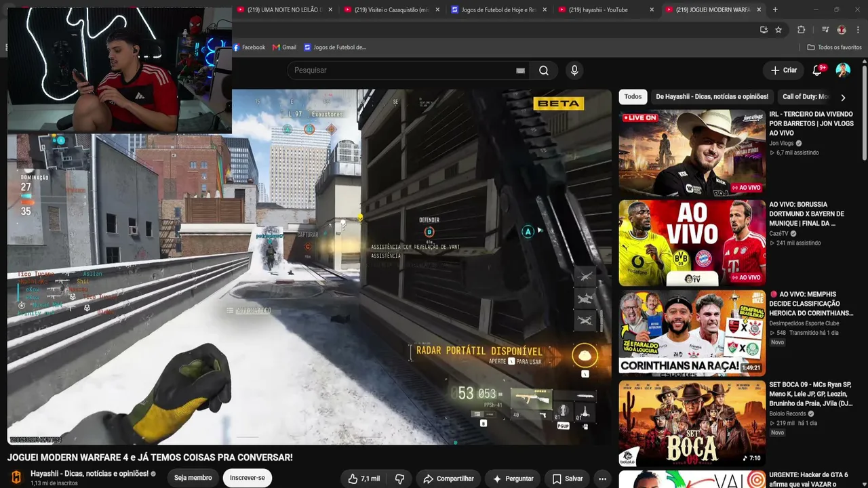This screenshot has width=868, height=488.
Task: Like the video (7,1 mil)
Action: click(364, 479)
